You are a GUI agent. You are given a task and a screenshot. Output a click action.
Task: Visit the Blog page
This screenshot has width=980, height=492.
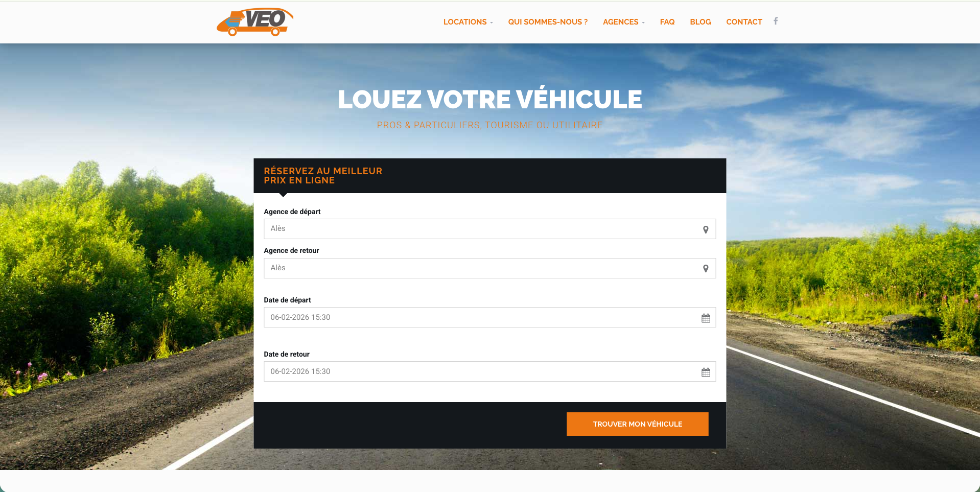click(x=700, y=22)
